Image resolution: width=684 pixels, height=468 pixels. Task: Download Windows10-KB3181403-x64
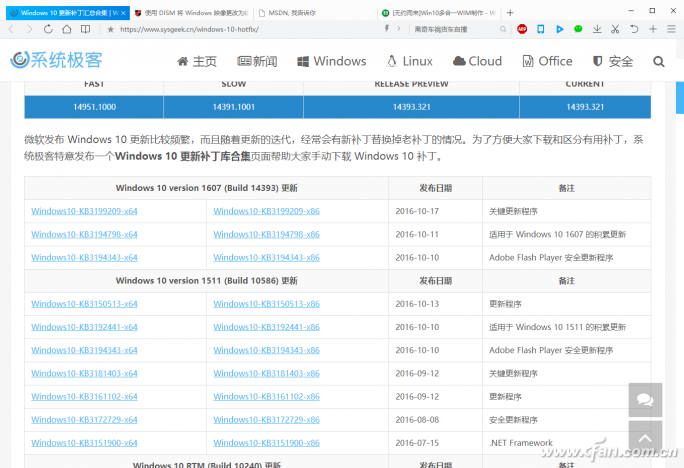[x=84, y=373]
